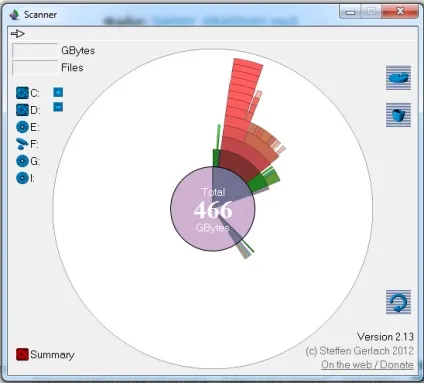Close the Scanner window
Viewport: 424px width, 383px height.
[400, 12]
